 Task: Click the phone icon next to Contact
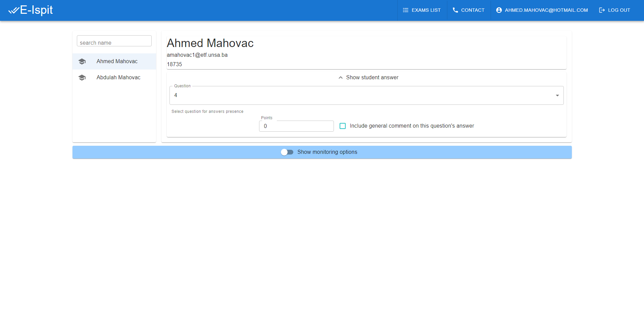(x=455, y=10)
